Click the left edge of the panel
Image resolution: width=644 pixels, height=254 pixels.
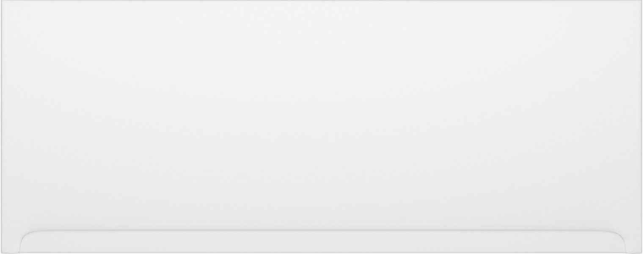click(2, 127)
